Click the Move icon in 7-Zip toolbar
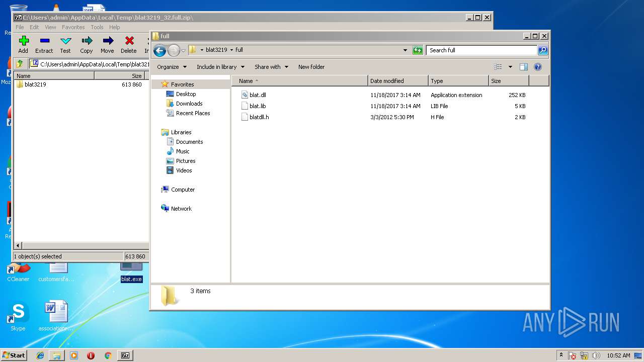Screen dimensions: 644x362 [107, 45]
